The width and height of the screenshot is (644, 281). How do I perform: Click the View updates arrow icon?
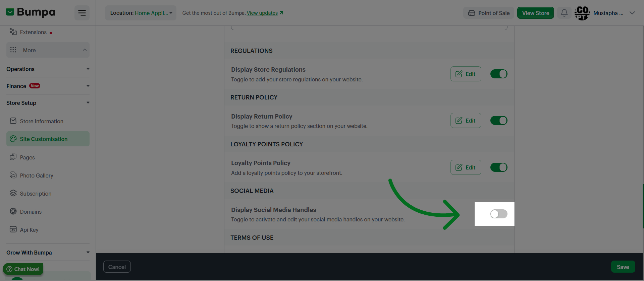tap(281, 13)
